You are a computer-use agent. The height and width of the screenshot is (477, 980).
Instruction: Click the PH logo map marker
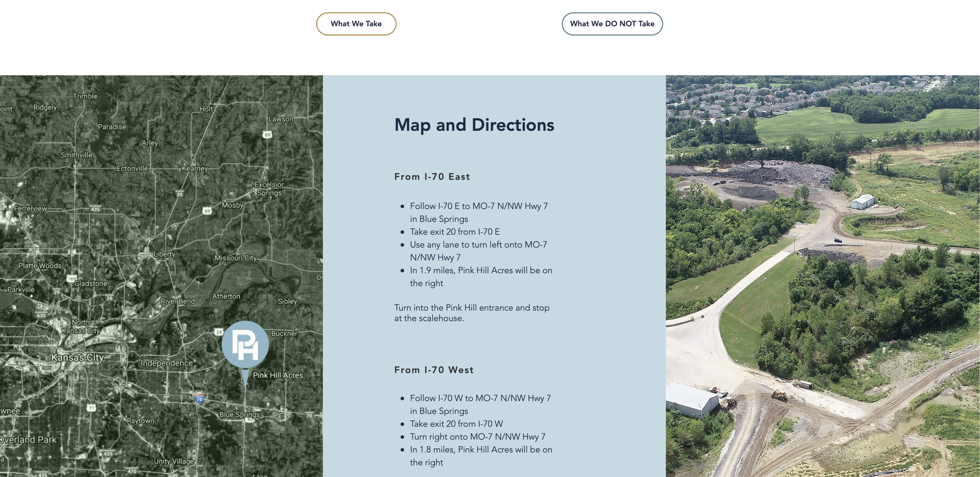click(245, 344)
